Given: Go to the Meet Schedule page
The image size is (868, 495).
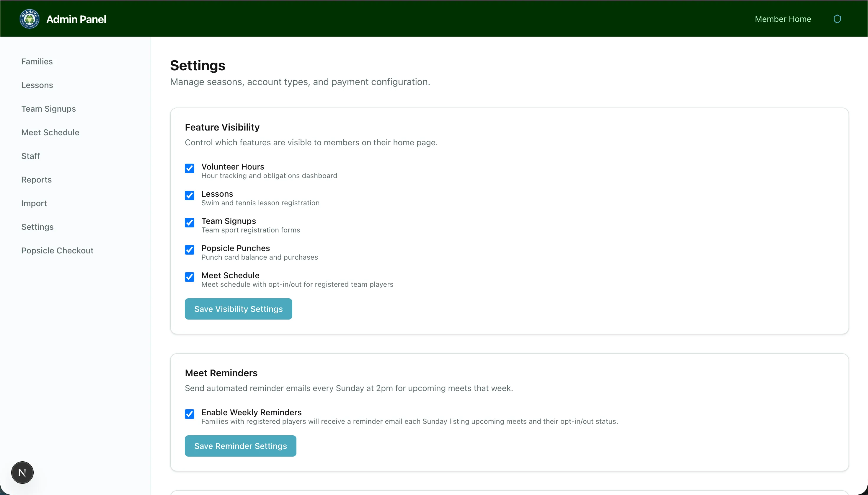Looking at the screenshot, I should pos(50,132).
